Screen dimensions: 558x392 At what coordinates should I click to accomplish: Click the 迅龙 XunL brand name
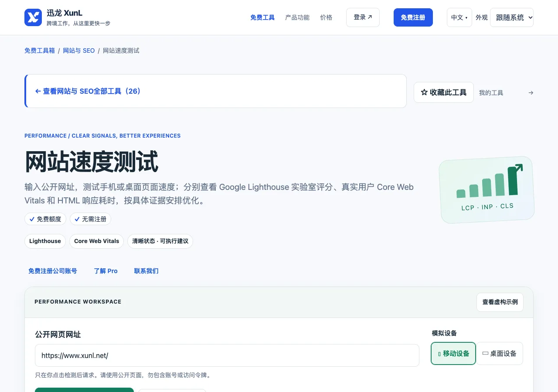click(x=65, y=13)
